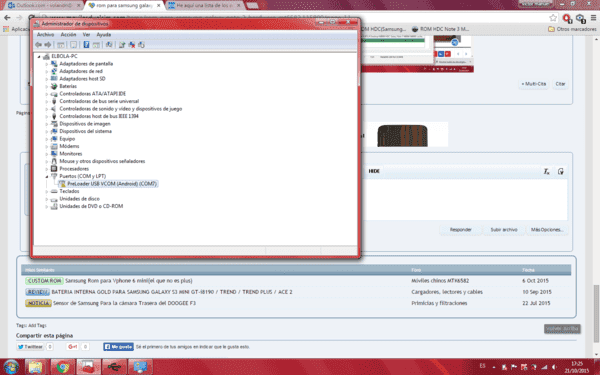
Task: Click the Back arrow in Device Manager toolbar
Action: click(x=38, y=45)
